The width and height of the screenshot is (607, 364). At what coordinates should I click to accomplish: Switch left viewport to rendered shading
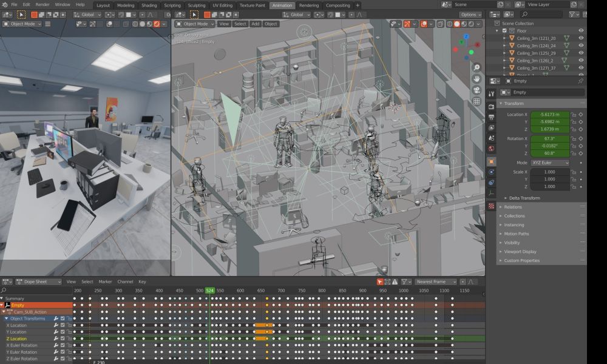[x=157, y=24]
